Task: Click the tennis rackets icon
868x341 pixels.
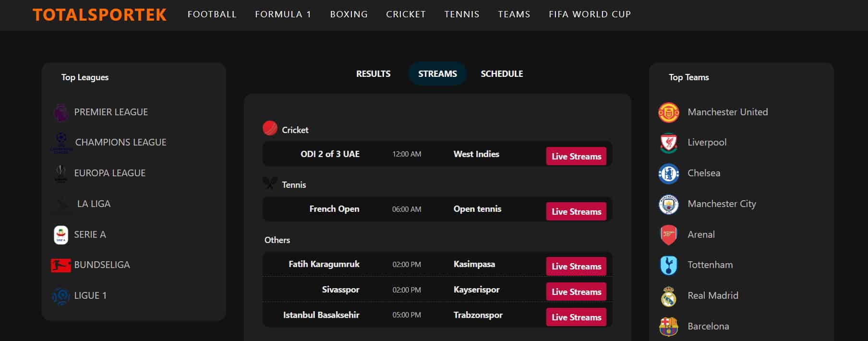Action: coord(270,183)
